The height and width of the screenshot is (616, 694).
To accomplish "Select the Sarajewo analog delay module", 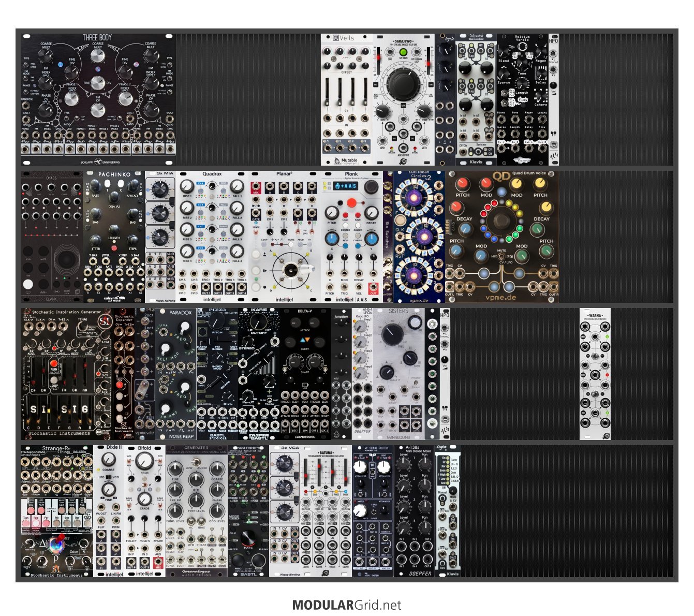I will point(404,100).
